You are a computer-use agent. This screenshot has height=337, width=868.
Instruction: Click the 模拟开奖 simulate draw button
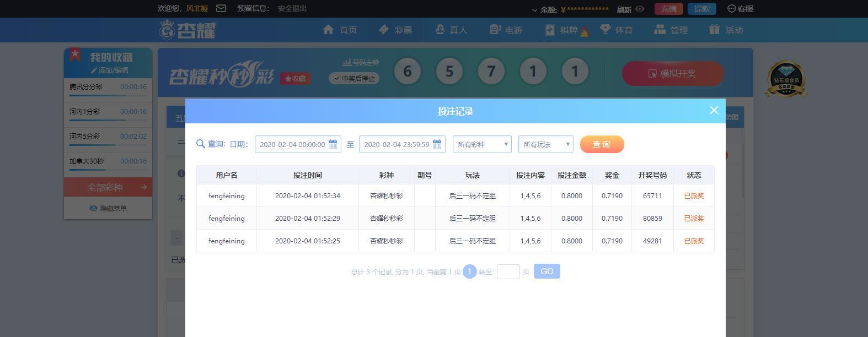pos(673,74)
